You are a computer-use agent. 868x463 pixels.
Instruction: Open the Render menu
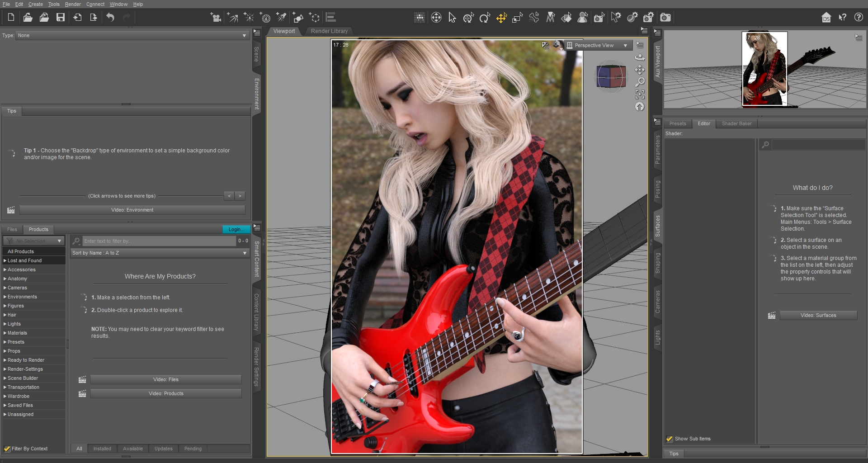(x=72, y=4)
